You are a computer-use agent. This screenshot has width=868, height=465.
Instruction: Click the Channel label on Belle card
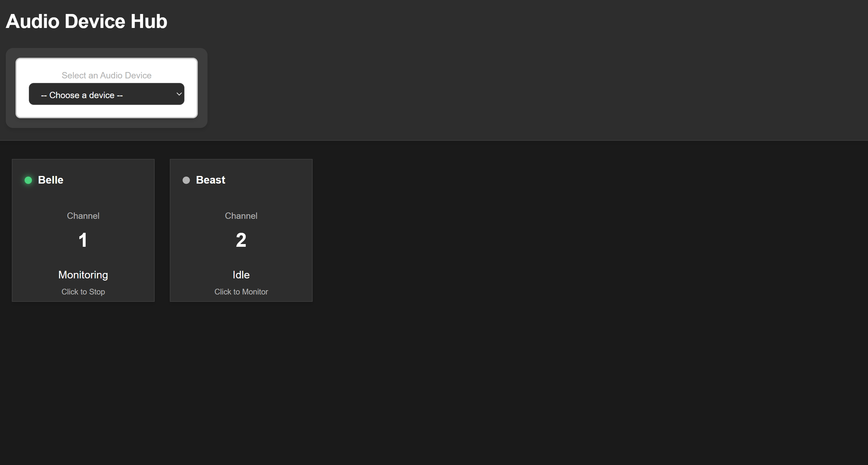pos(83,216)
